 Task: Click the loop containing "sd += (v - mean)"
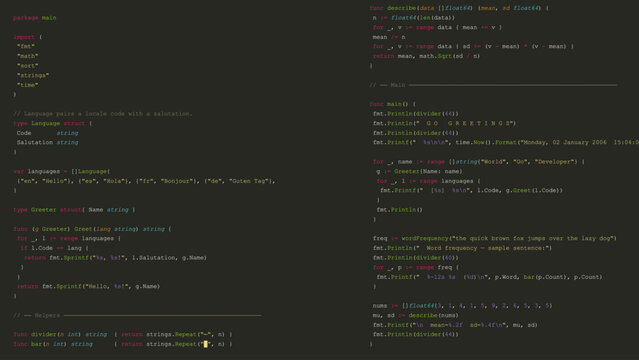[473, 46]
